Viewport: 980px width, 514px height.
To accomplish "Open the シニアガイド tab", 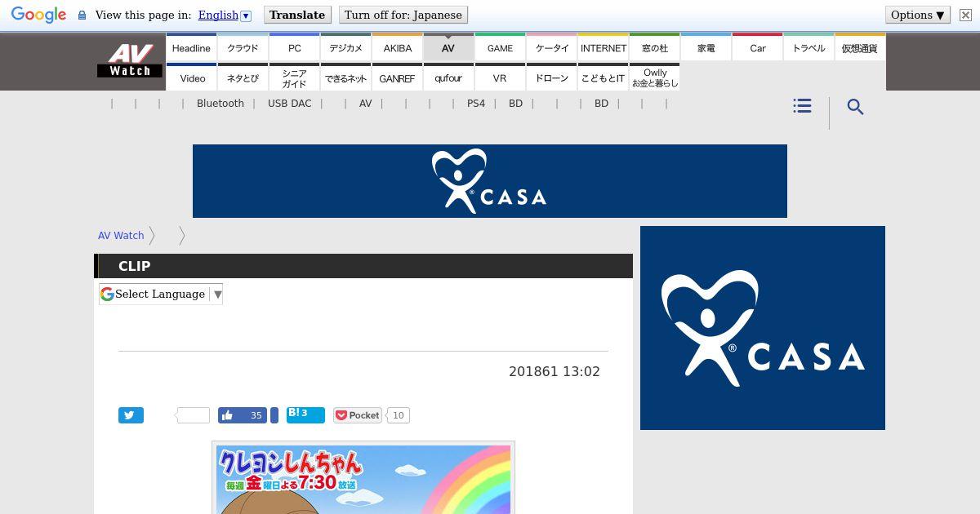I will [294, 78].
